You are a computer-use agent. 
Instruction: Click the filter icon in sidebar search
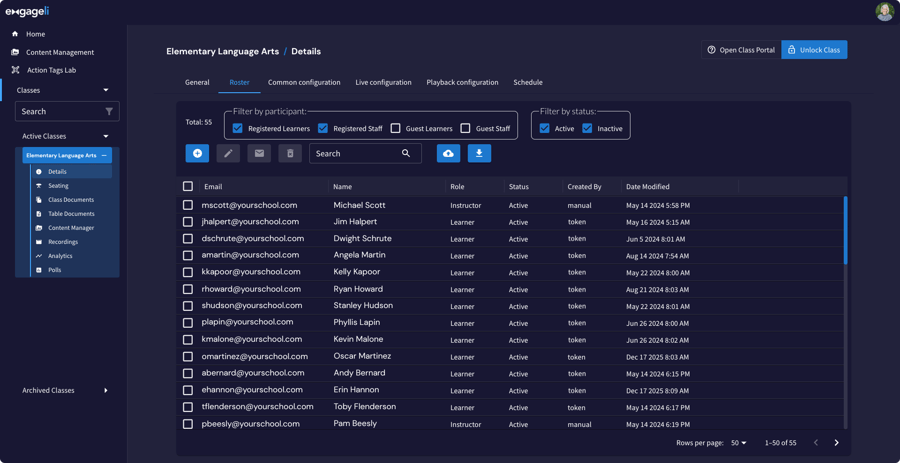tap(109, 111)
